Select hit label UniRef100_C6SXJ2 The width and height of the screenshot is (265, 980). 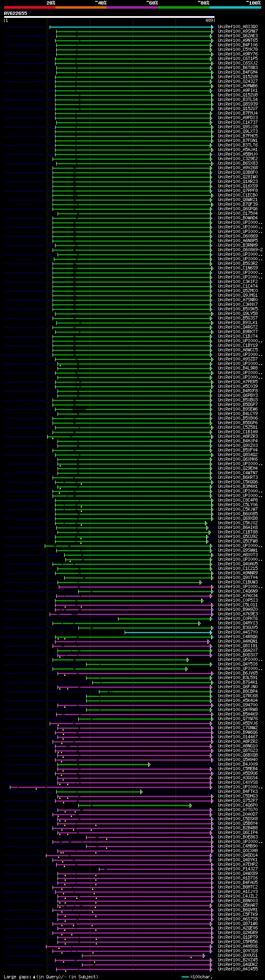(x=238, y=63)
